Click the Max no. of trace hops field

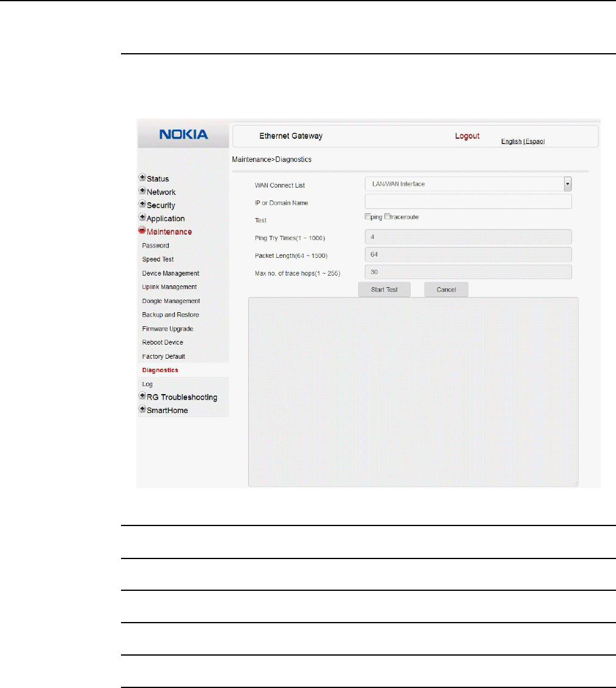468,272
